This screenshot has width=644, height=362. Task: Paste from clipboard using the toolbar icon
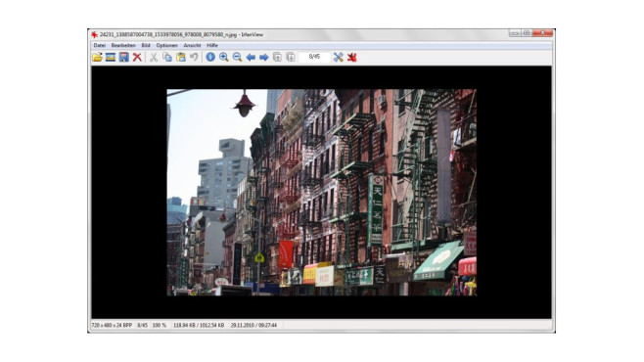[181, 57]
